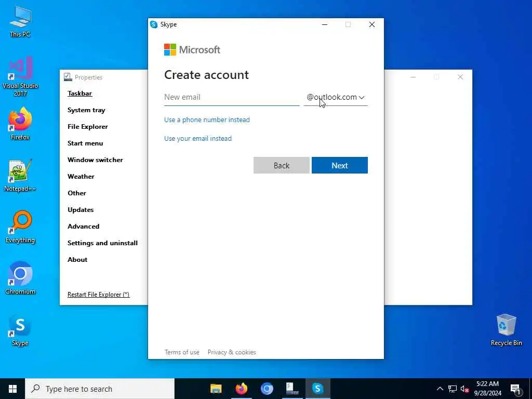The height and width of the screenshot is (399, 532).
Task: Click the Back button
Action: pos(281,165)
